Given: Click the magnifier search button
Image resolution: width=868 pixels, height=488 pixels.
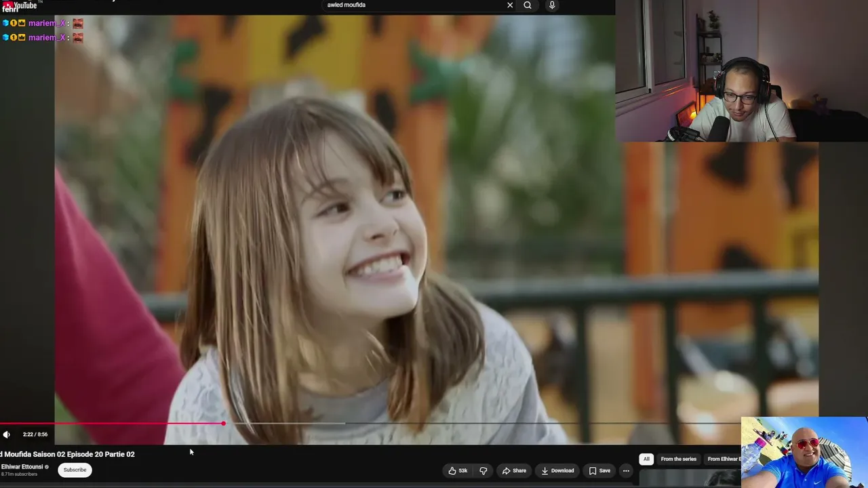Looking at the screenshot, I should [528, 5].
